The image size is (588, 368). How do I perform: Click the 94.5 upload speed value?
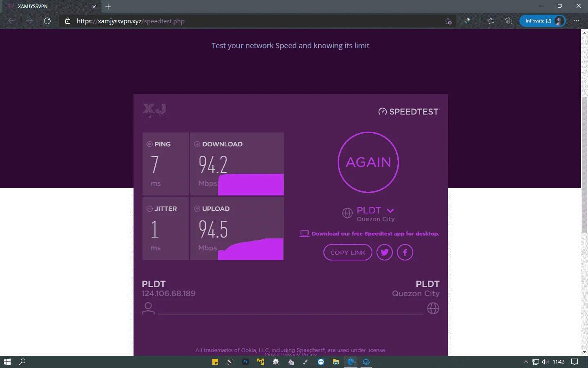point(213,229)
